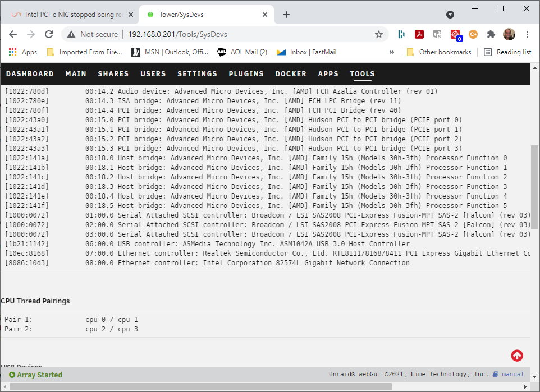Open a new browser tab
The width and height of the screenshot is (540, 392).
tap(286, 15)
